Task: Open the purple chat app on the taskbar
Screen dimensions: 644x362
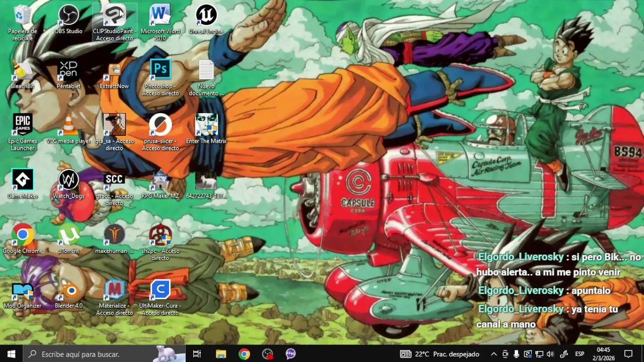Action: tap(290, 354)
